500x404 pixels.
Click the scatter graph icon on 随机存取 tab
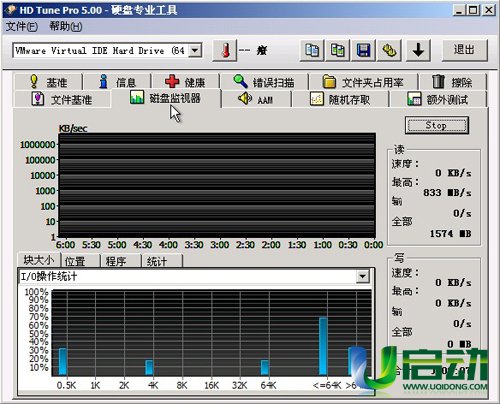click(x=317, y=99)
